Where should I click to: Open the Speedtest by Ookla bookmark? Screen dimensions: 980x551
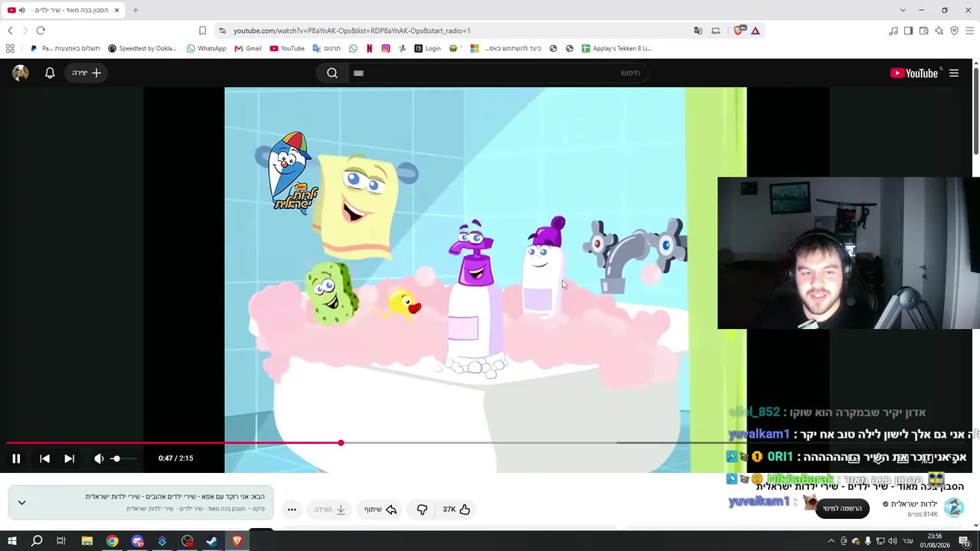click(x=142, y=48)
